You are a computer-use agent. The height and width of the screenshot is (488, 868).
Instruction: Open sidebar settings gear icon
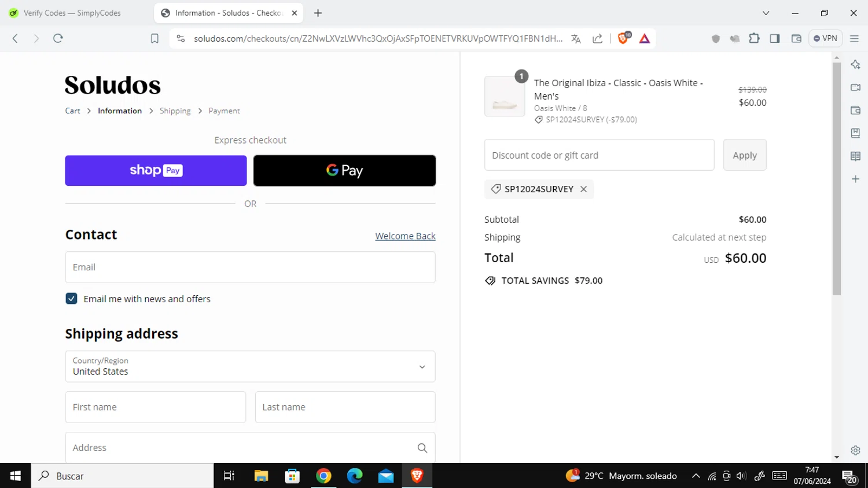tap(855, 450)
